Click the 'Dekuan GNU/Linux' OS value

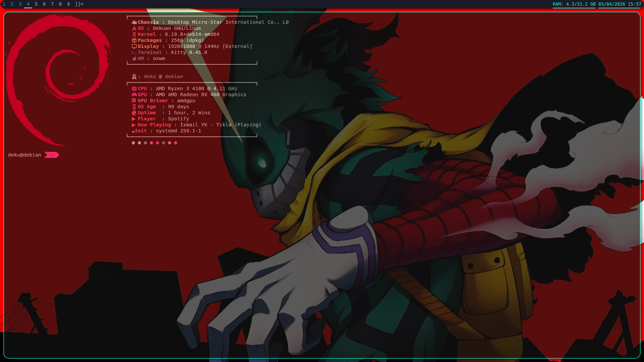pos(177,28)
